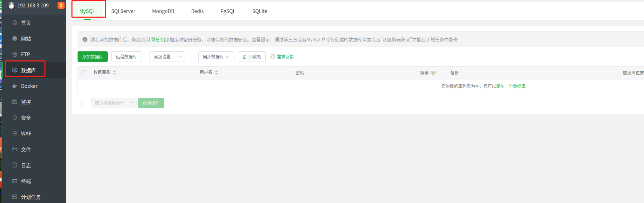
Task: Open the 请选择批量操作 select box
Action: click(114, 103)
